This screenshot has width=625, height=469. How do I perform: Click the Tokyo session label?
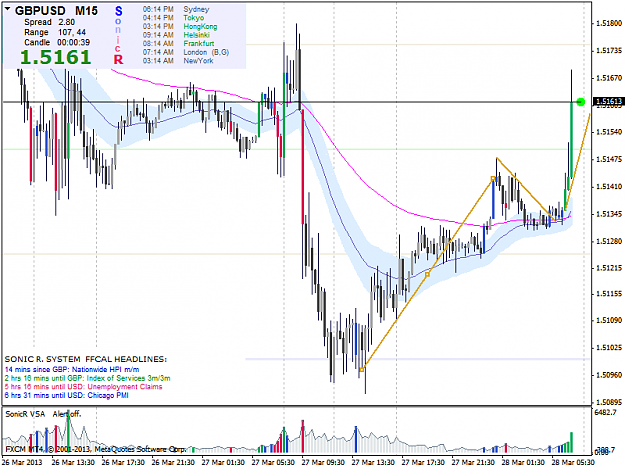(194, 18)
